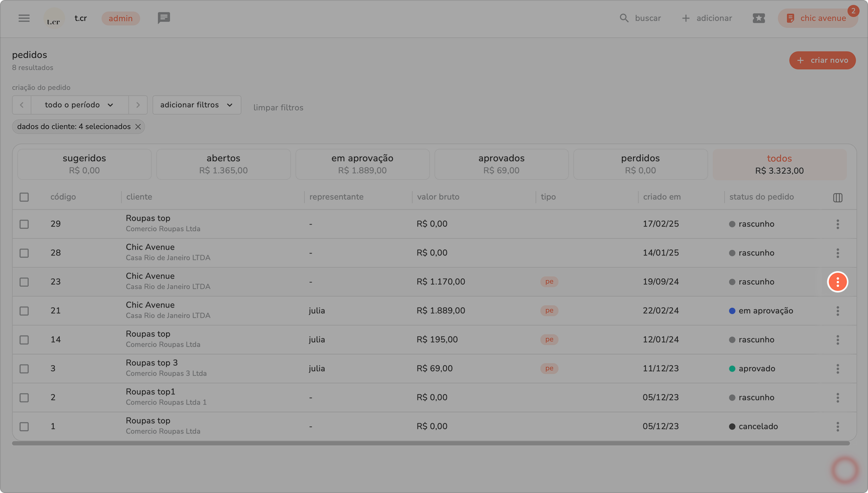Image resolution: width=868 pixels, height=493 pixels.
Task: Click the ticket star icon in header
Action: click(x=759, y=18)
